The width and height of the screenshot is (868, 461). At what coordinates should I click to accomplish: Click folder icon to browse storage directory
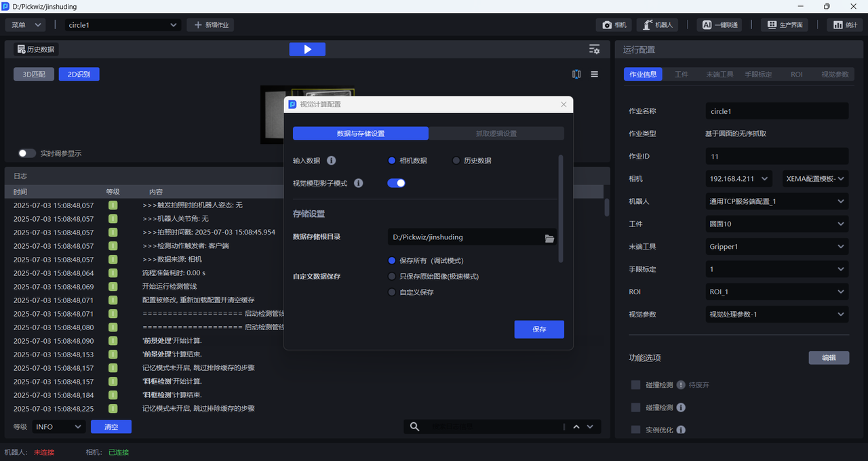549,238
